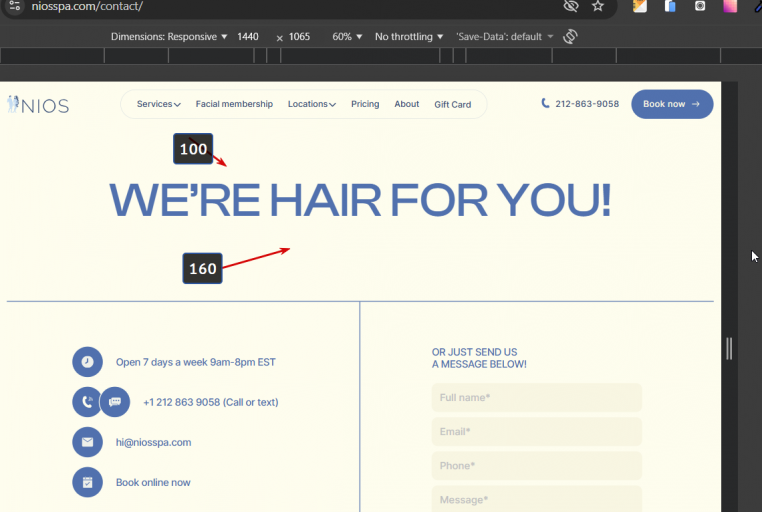The image size is (762, 512).
Task: Click the first extension icon in browser toolbar
Action: tap(640, 6)
